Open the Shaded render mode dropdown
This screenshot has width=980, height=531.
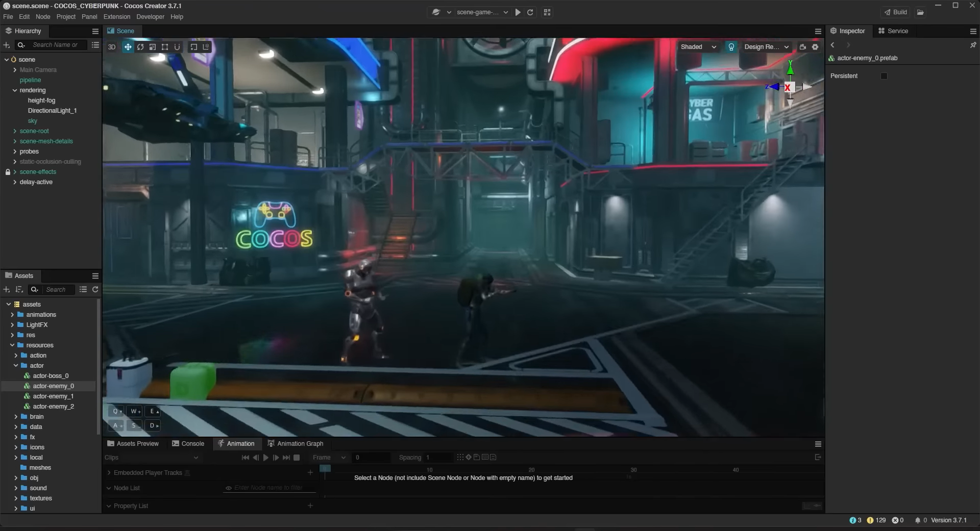698,47
